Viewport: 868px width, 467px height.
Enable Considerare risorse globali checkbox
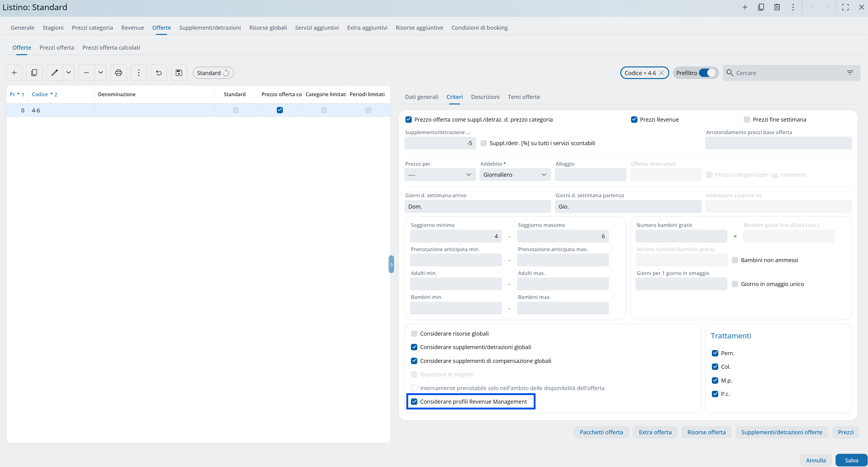pos(414,333)
